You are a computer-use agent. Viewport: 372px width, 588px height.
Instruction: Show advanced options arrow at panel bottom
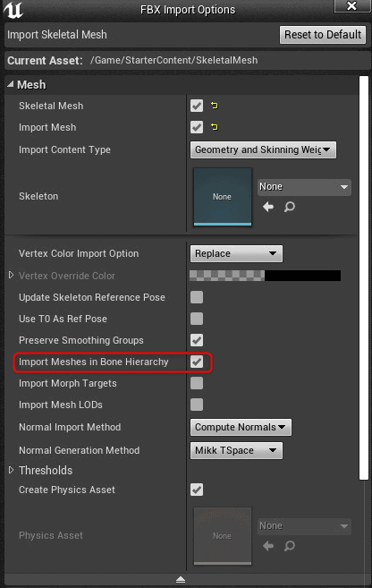(x=181, y=580)
